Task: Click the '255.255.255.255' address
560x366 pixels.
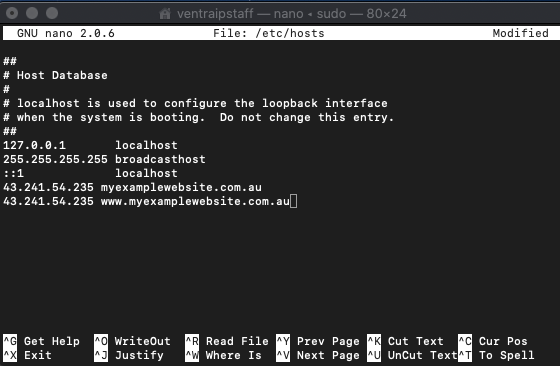Action: point(55,159)
